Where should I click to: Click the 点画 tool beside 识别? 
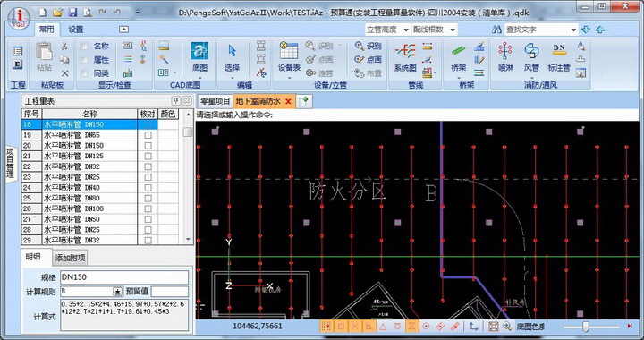click(x=368, y=60)
